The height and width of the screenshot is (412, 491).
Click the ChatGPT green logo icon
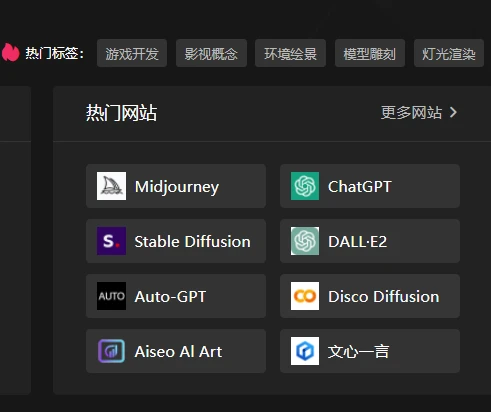pos(305,186)
